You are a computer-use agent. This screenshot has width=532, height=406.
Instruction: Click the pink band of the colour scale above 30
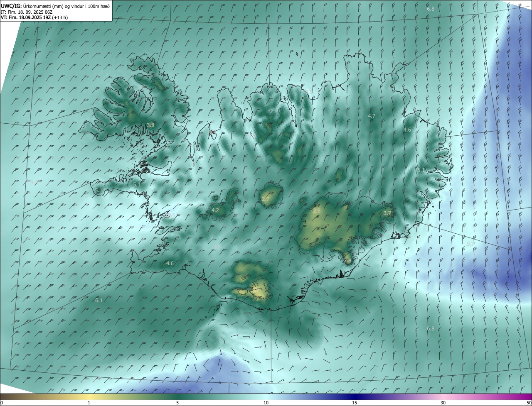tap(443, 396)
